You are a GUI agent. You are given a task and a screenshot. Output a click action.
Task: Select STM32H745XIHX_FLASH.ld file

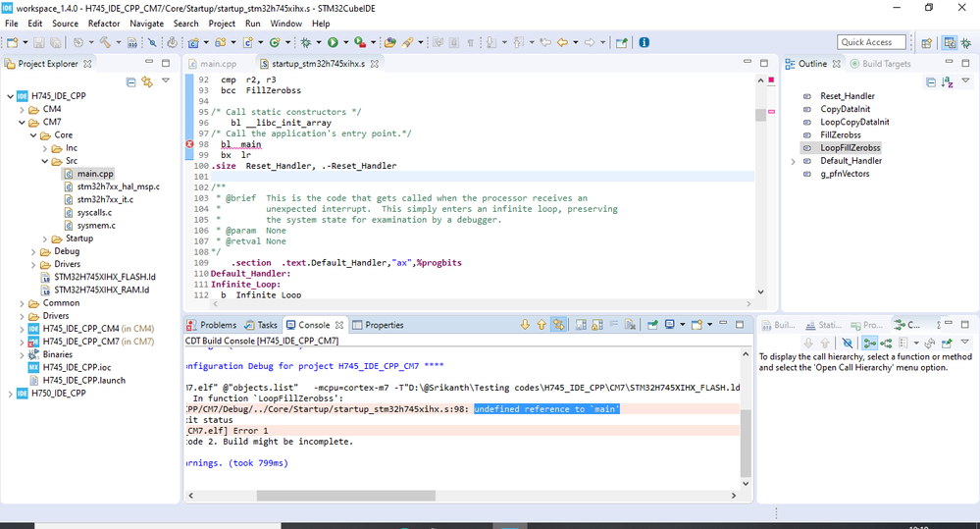(105, 277)
